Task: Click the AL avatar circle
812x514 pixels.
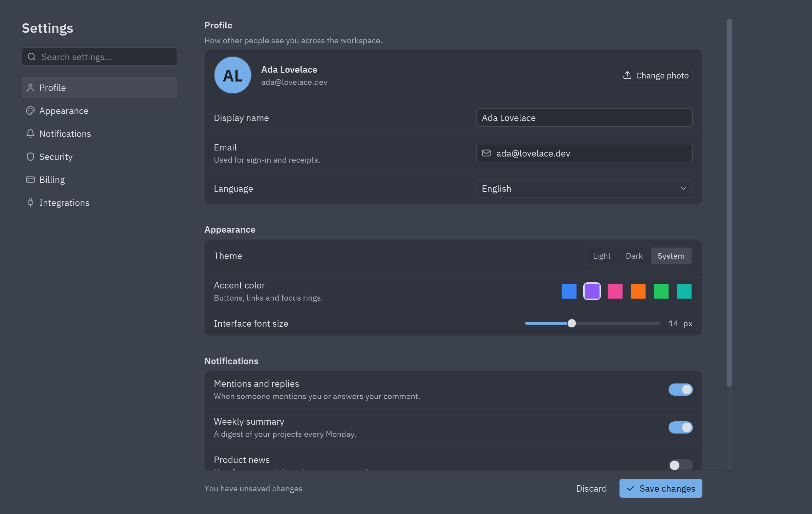Action: click(x=233, y=75)
